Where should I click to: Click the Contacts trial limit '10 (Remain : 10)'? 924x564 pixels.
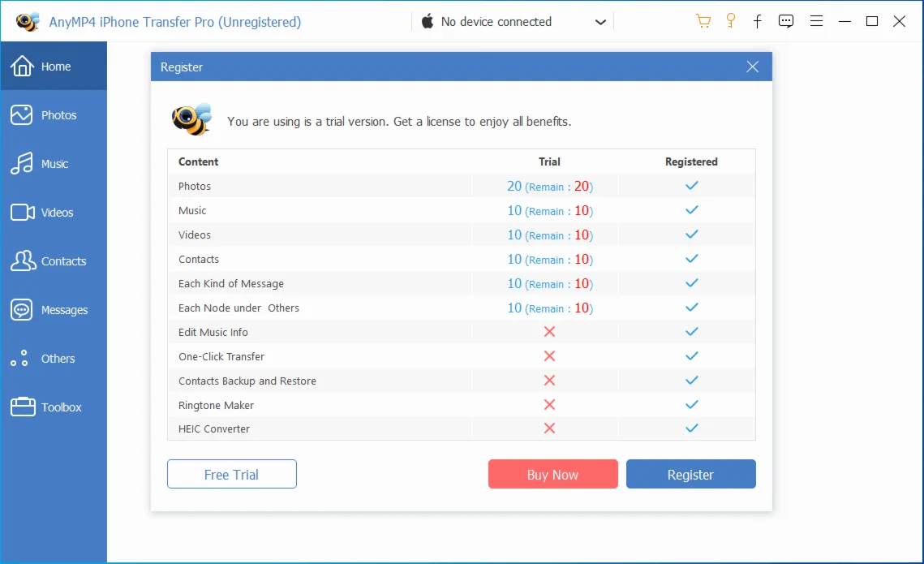550,260
